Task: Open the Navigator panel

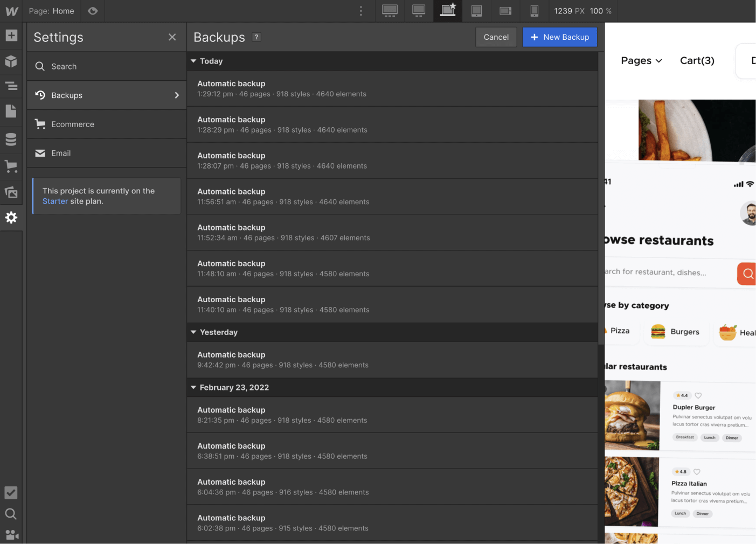Action: pyautogui.click(x=11, y=86)
